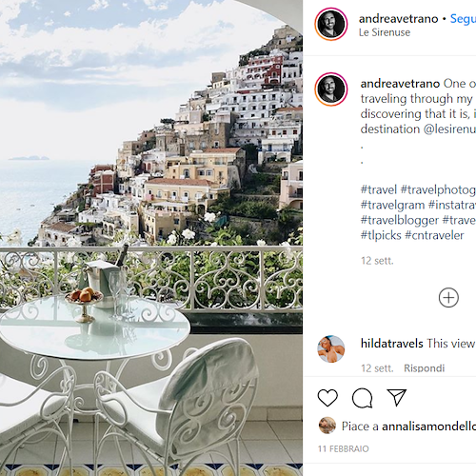476x476 pixels.
Task: Open the #travel hashtag
Action: point(379,189)
